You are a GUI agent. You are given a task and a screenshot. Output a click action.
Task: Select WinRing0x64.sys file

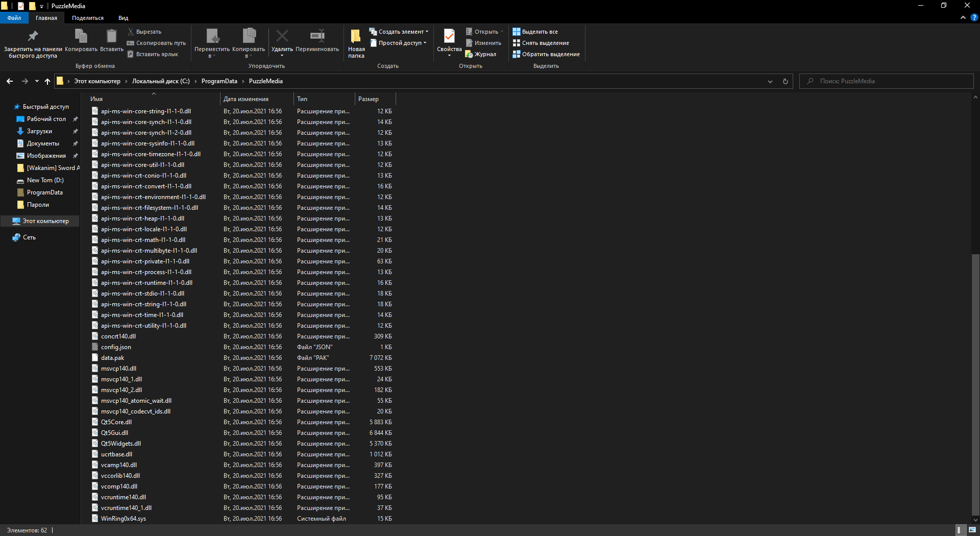123,519
